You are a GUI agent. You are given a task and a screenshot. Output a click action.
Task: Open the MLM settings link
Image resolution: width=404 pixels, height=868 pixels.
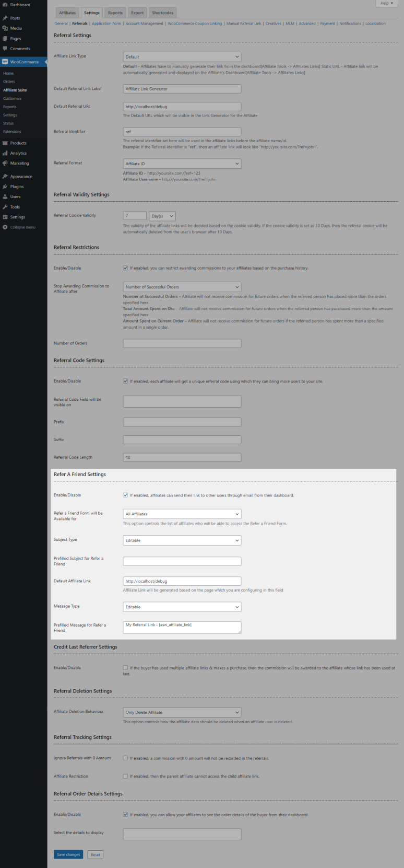pos(290,24)
